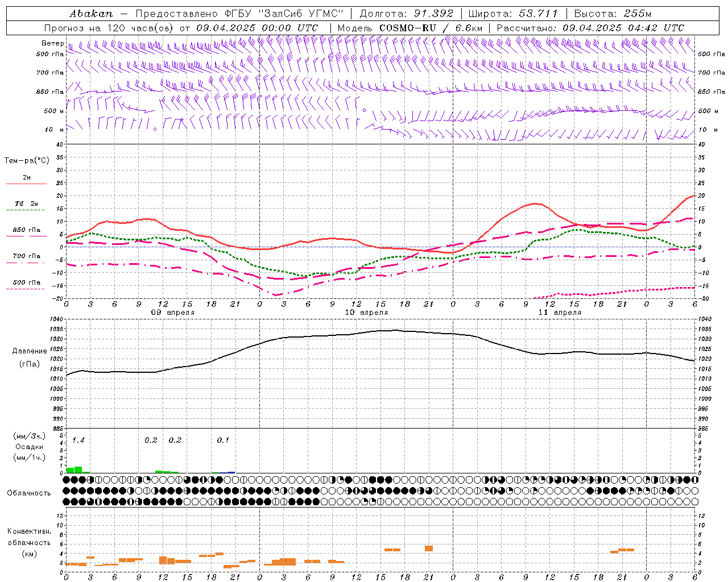
Task: Click the 'Td 2м' dew point legend entry
Action: tap(27, 203)
